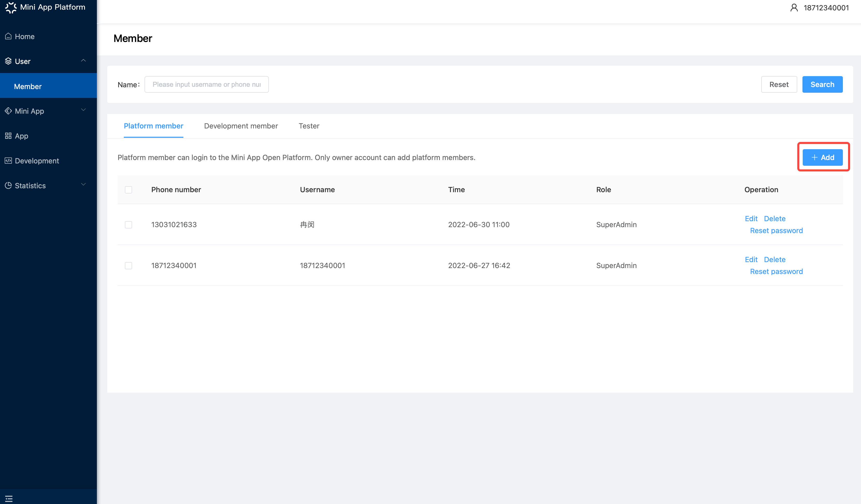Click the Development code icon
861x504 pixels.
tap(9, 161)
